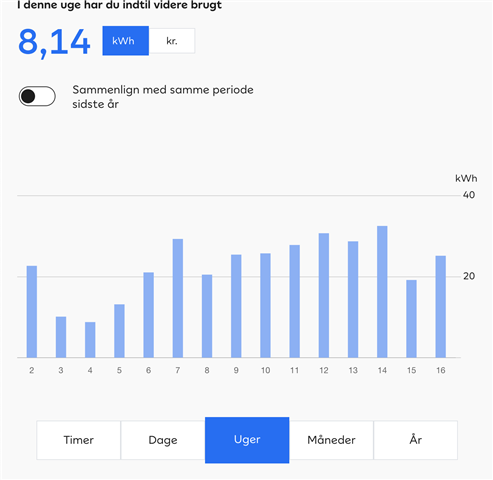Select the week 5 bar

pyautogui.click(x=119, y=331)
